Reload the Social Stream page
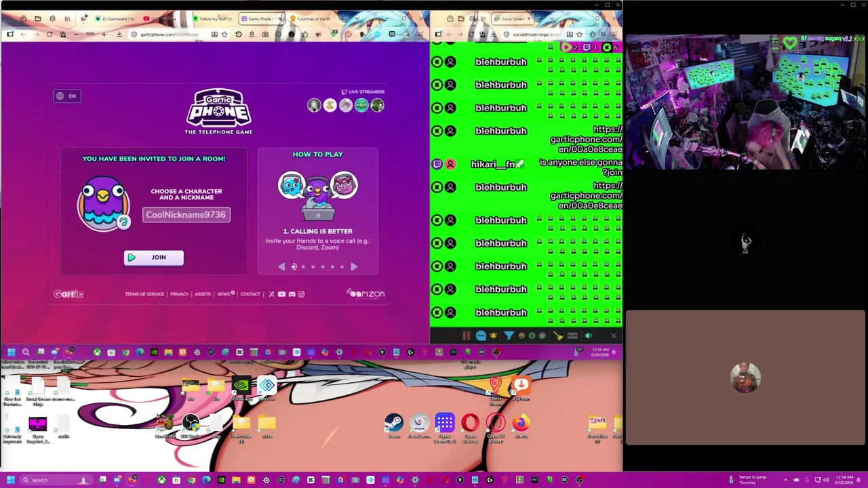This screenshot has width=868, height=488. coord(471,35)
